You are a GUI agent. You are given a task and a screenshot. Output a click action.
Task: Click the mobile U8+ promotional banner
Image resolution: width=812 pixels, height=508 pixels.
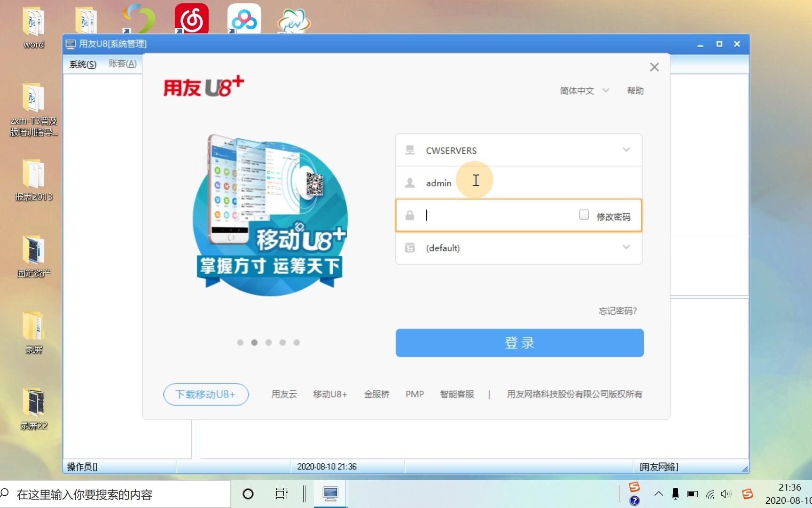270,215
